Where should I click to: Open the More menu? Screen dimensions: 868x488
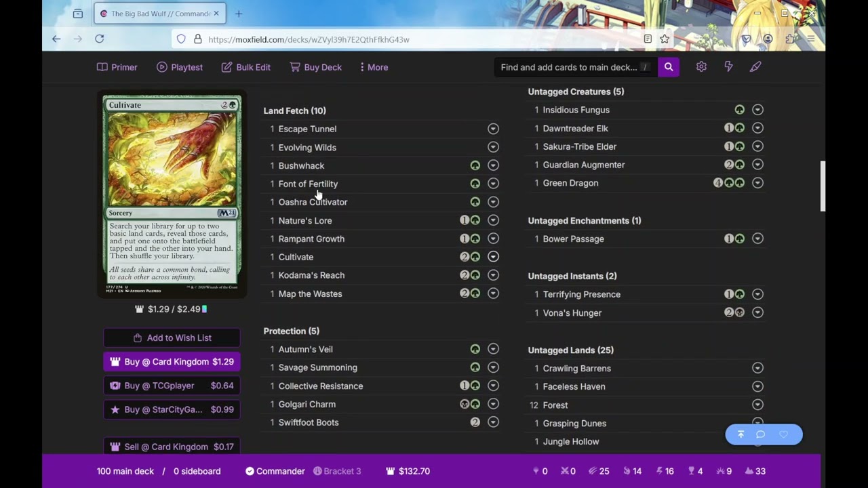(x=374, y=67)
